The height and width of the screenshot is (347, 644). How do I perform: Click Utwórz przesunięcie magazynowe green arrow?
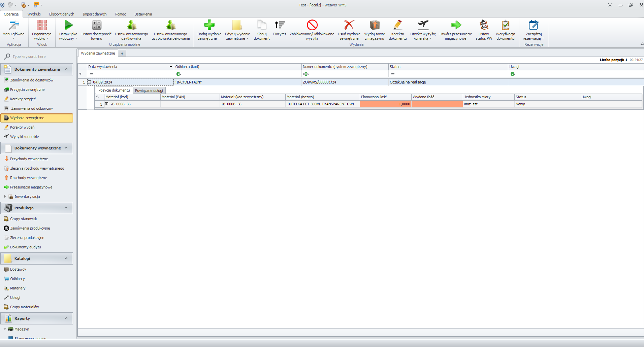455,25
